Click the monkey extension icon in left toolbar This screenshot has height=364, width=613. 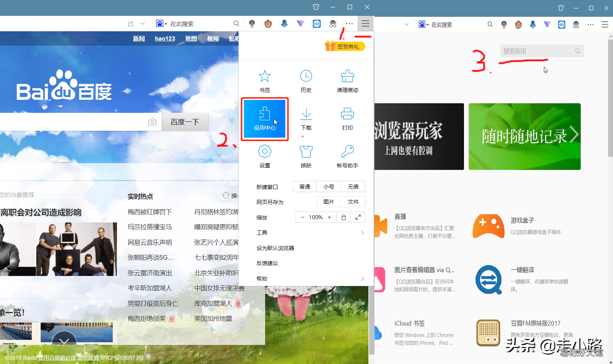[268, 24]
